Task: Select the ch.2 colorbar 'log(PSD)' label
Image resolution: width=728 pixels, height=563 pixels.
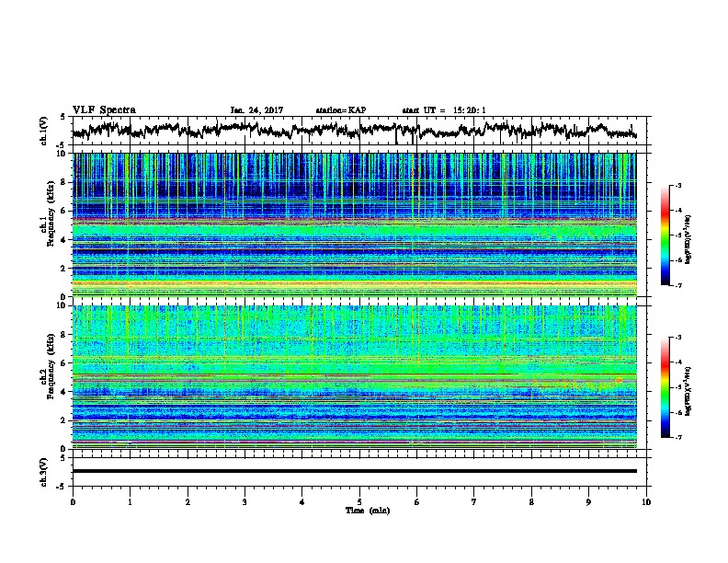Action: point(688,391)
